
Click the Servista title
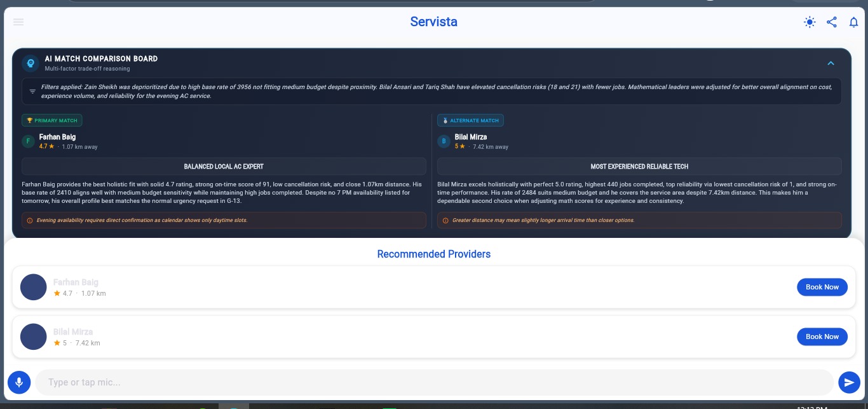click(434, 22)
